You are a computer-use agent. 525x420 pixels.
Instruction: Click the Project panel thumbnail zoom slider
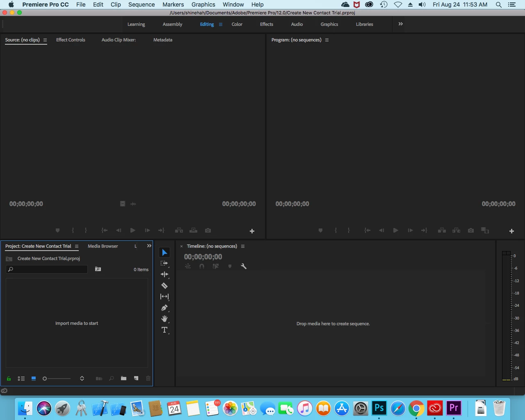click(x=57, y=379)
